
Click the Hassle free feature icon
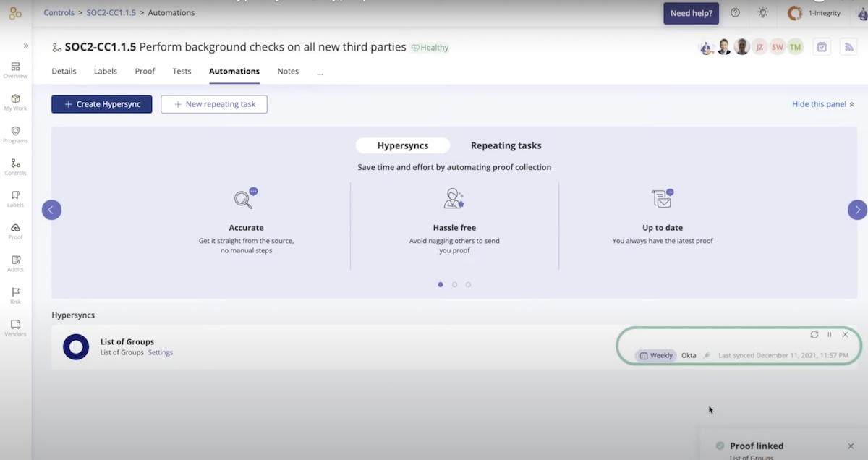pyautogui.click(x=454, y=198)
